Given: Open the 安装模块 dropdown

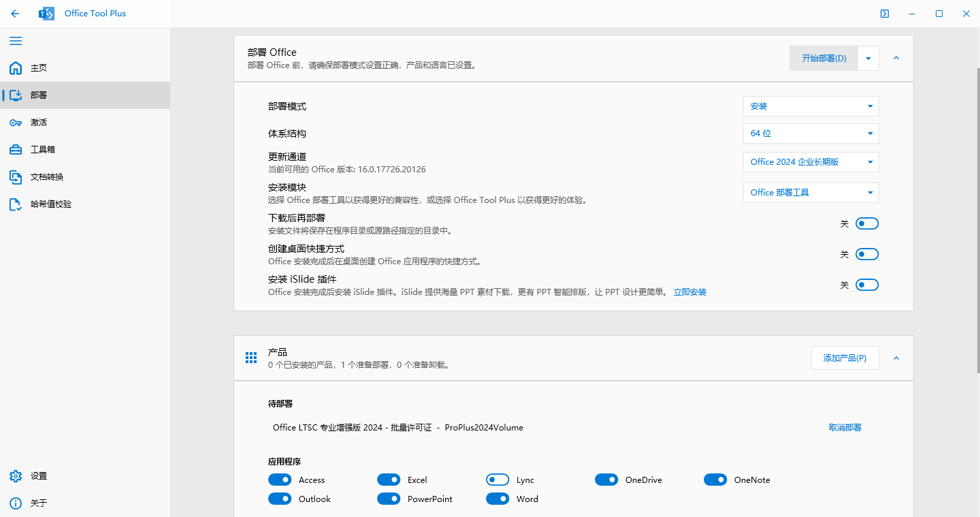Looking at the screenshot, I should [x=811, y=193].
